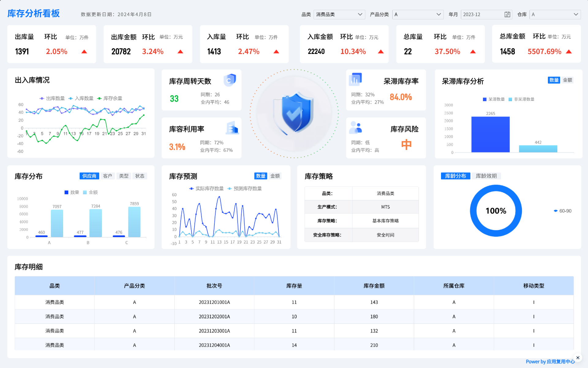Click the 呆滞库存率 bar chart icon

pos(355,79)
